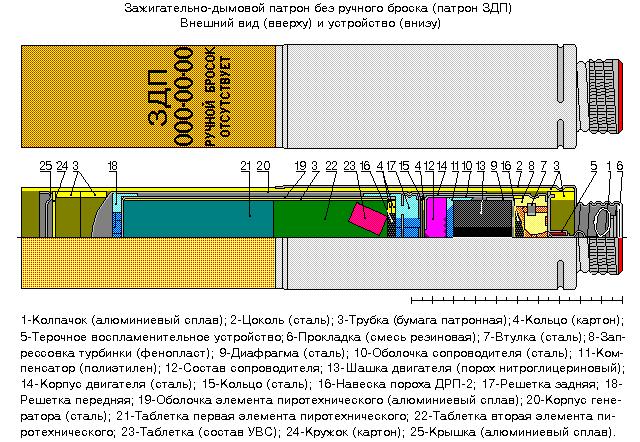Click callout number 2 above the cutaway
Viewport: 640px width, 442px height.
[x=519, y=166]
